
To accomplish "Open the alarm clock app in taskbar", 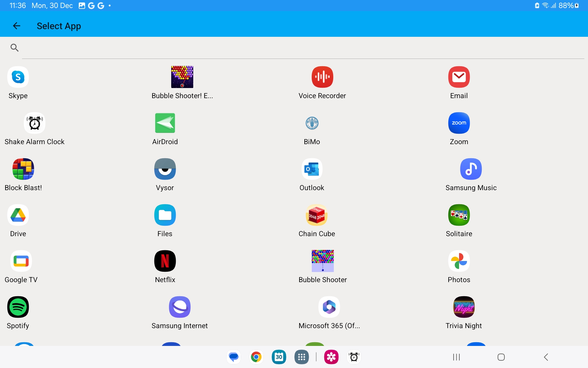I will click(354, 357).
